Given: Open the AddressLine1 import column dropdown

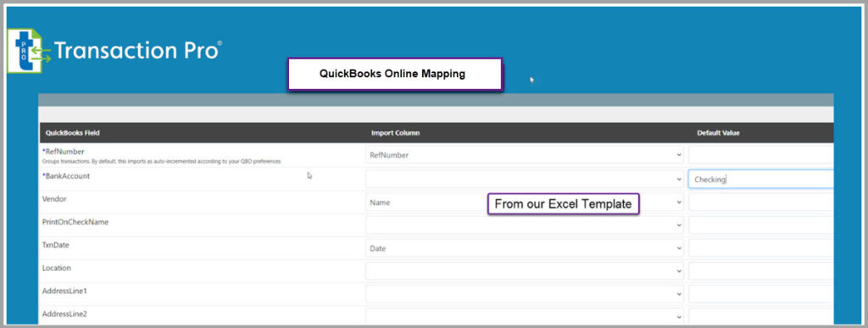Looking at the screenshot, I should [x=524, y=294].
